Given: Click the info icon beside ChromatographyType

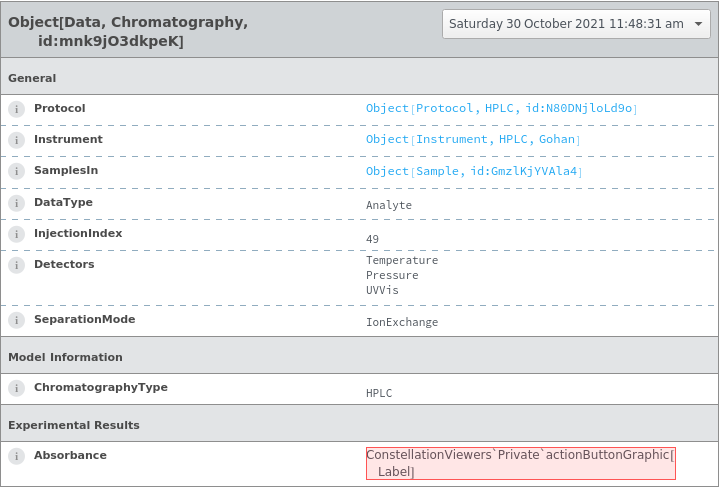Looking at the screenshot, I should point(16,388).
